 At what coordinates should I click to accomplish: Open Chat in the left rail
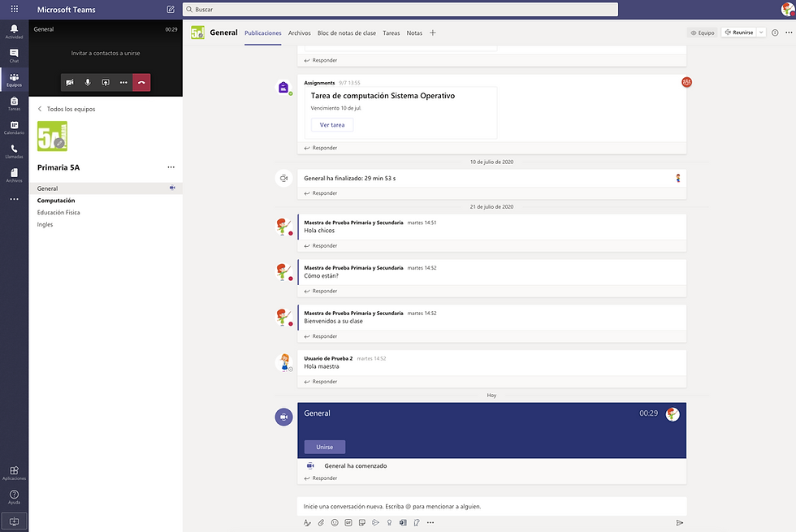15,55
